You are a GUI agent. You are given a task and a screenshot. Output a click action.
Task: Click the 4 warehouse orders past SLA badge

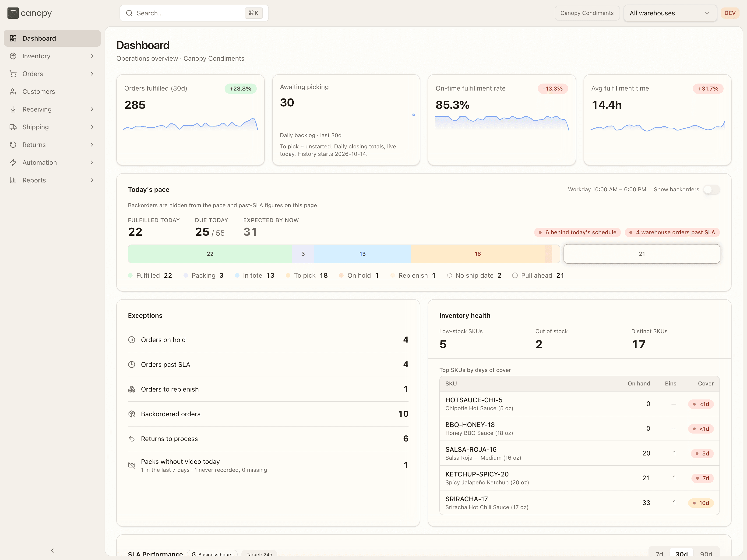(672, 232)
